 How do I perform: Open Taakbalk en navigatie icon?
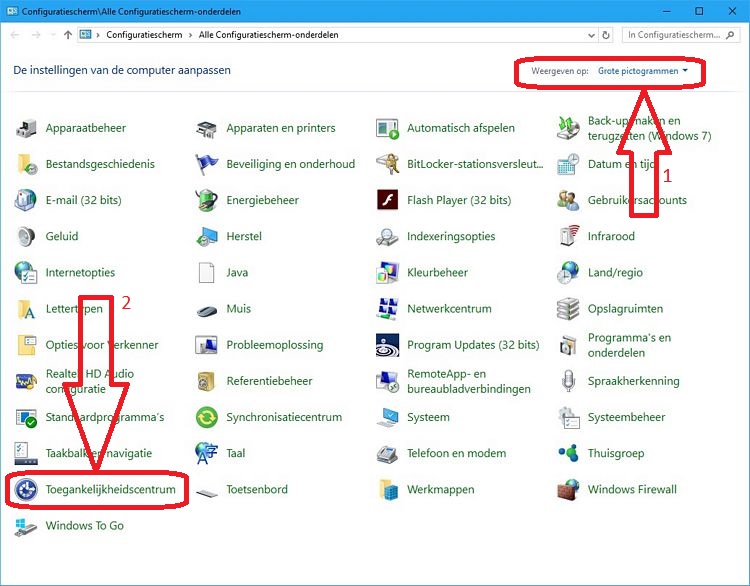click(x=26, y=453)
